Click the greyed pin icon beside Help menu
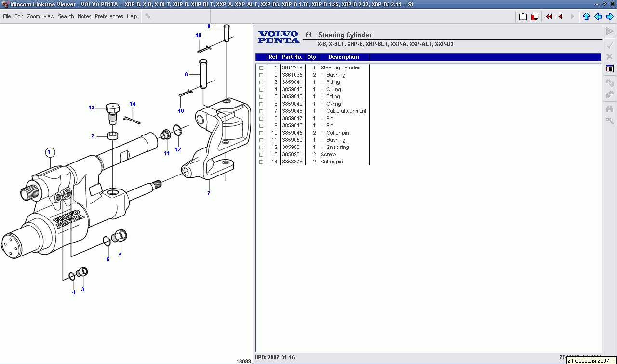The image size is (617, 364). pos(148,16)
